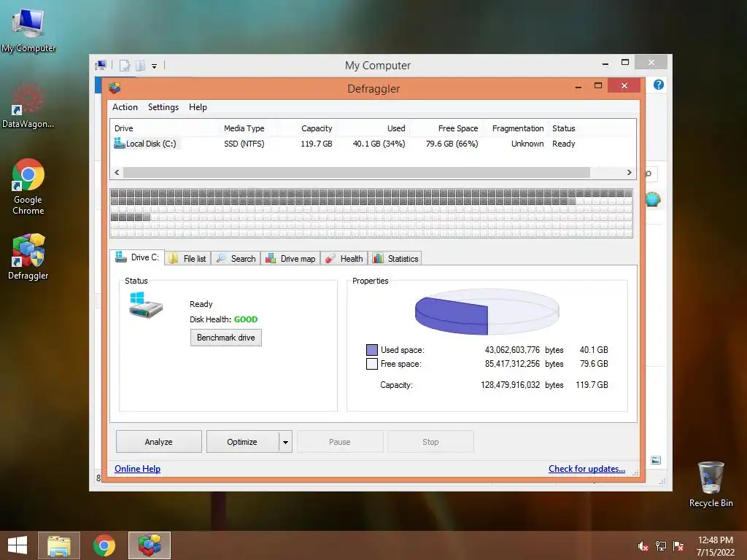Expand the Quick Access Toolbar dropdown in My Computer

(155, 66)
